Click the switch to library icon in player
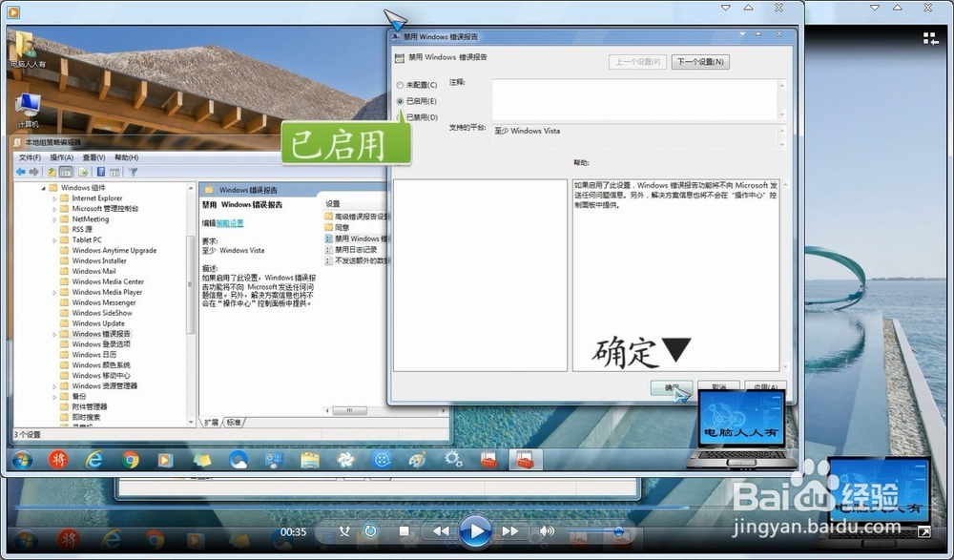This screenshot has width=954, height=560. pyautogui.click(x=930, y=39)
